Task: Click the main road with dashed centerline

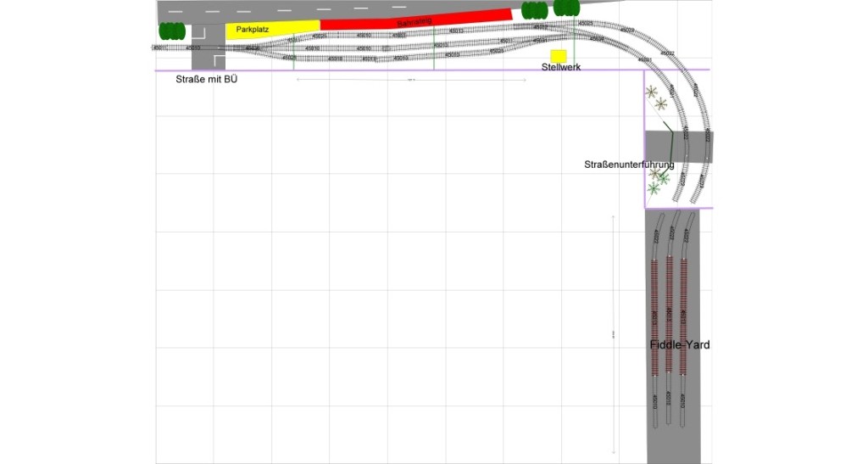Action: [339, 8]
